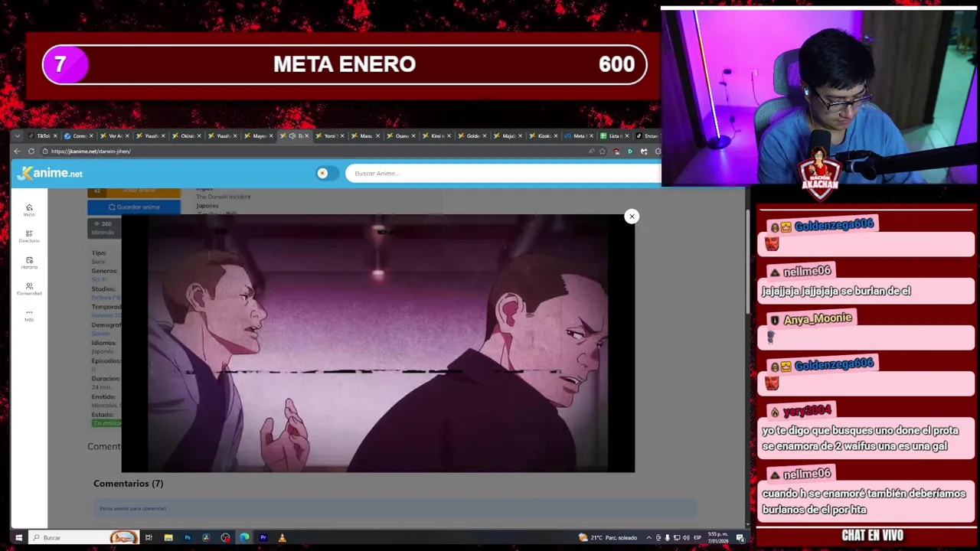Open Inicio in the JKanime sidebar

[x=29, y=210]
